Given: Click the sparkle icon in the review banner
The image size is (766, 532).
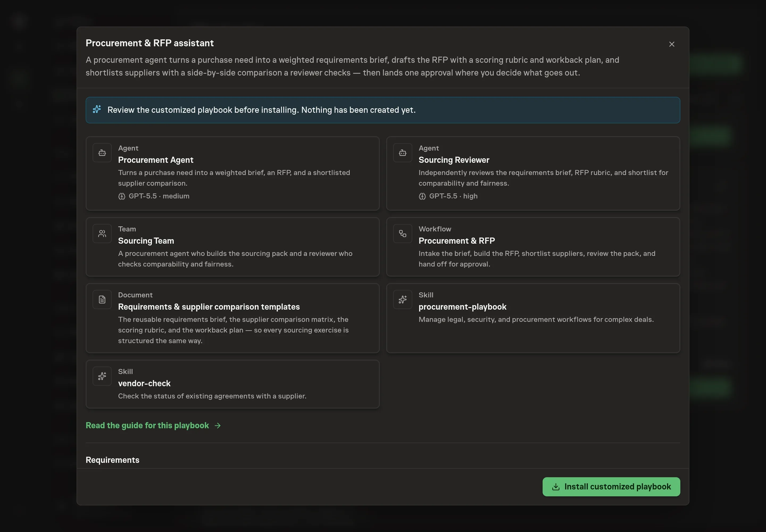Looking at the screenshot, I should pos(97,109).
